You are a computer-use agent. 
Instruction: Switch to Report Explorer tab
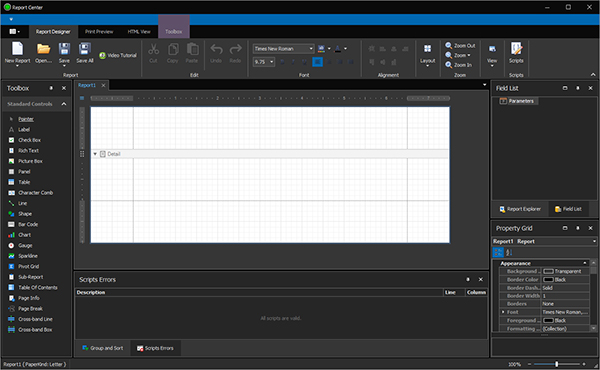[x=520, y=209]
